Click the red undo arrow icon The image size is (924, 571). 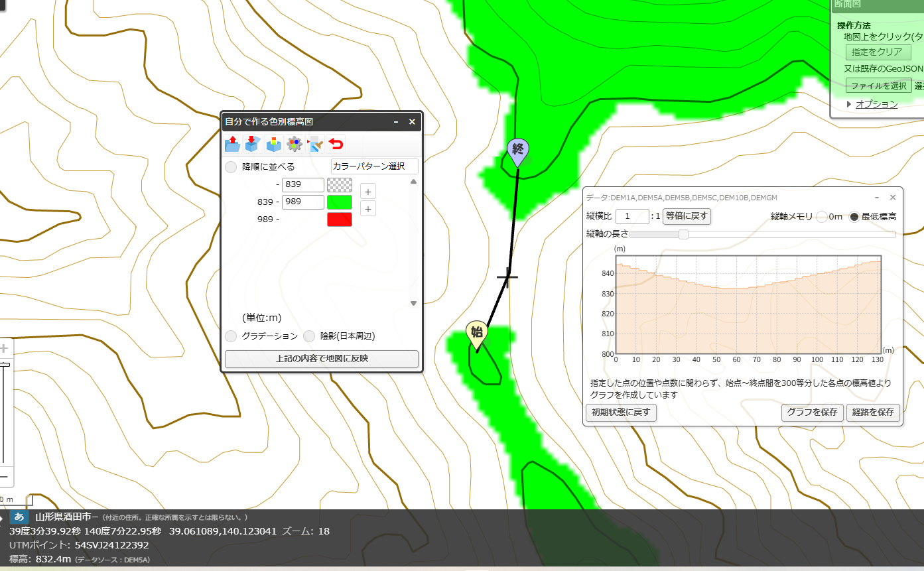pyautogui.click(x=336, y=144)
